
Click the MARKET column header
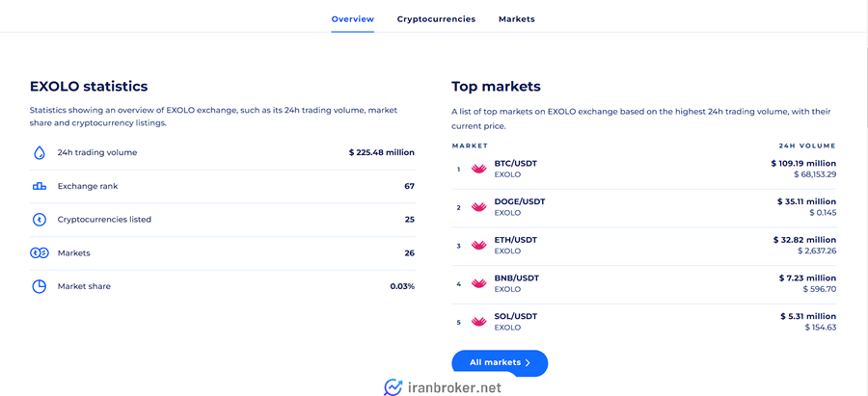(470, 146)
